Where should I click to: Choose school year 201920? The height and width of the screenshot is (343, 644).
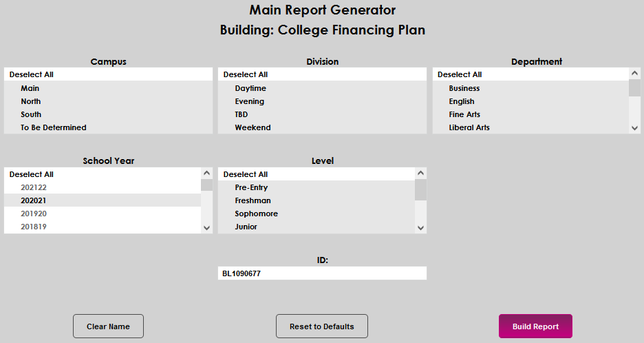click(x=34, y=214)
